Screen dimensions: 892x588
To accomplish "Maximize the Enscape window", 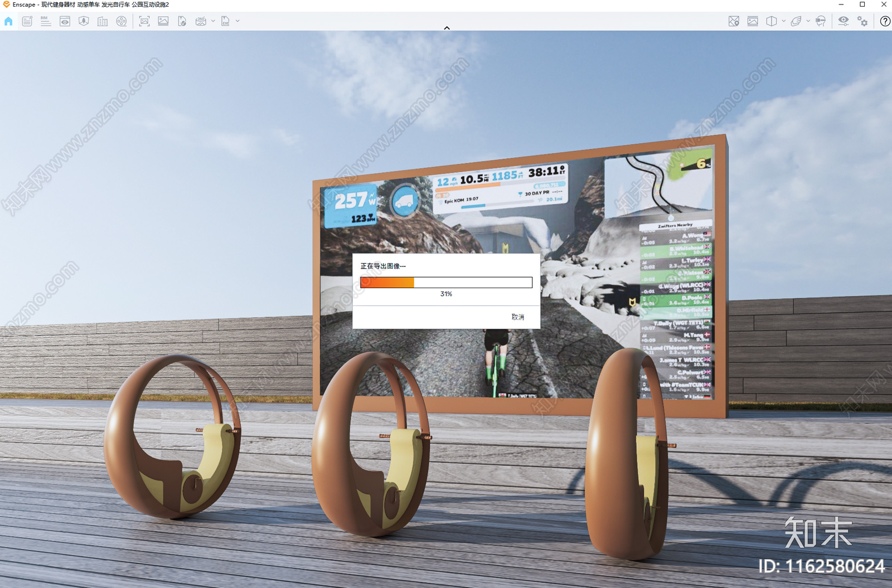I will coord(862,4).
